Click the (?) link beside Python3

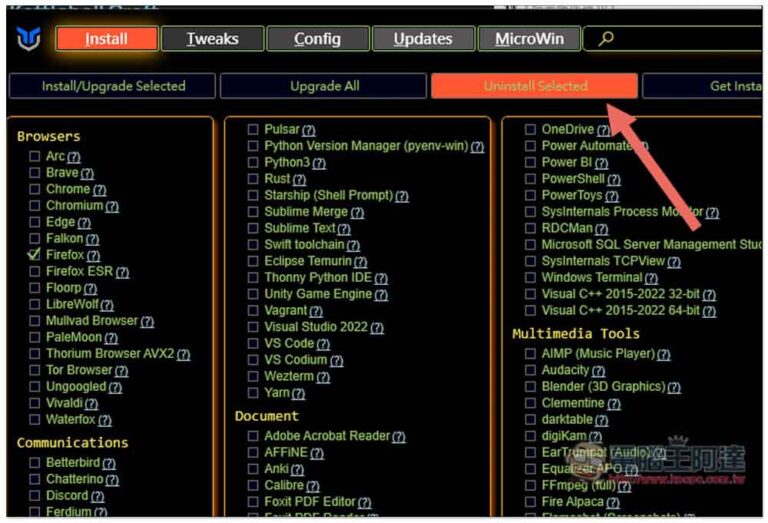tap(319, 163)
